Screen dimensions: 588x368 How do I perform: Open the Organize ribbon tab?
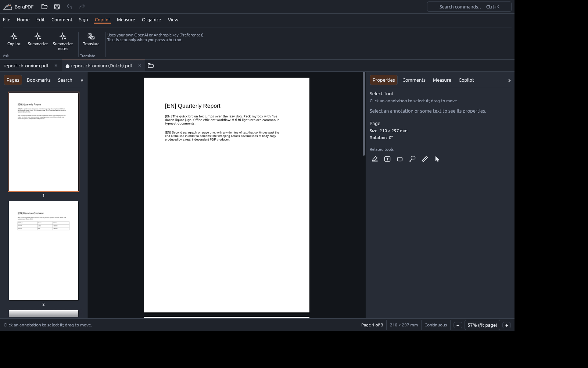(x=151, y=20)
